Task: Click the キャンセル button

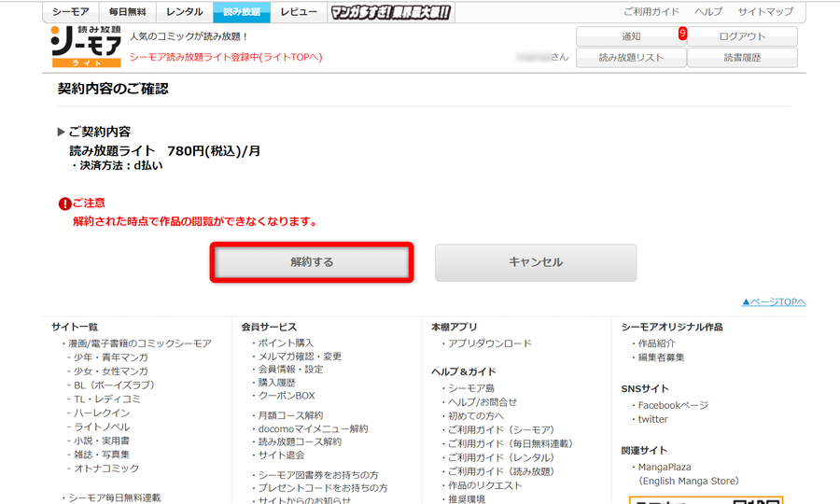Action: 536,262
